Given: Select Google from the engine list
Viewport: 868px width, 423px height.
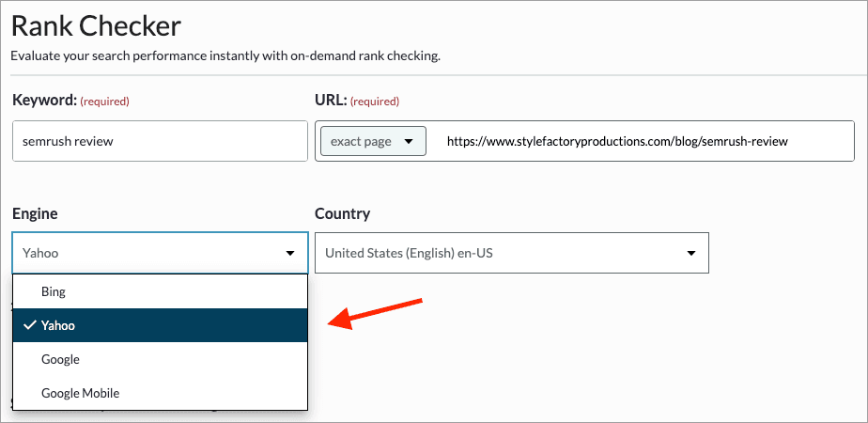Looking at the screenshot, I should (160, 359).
